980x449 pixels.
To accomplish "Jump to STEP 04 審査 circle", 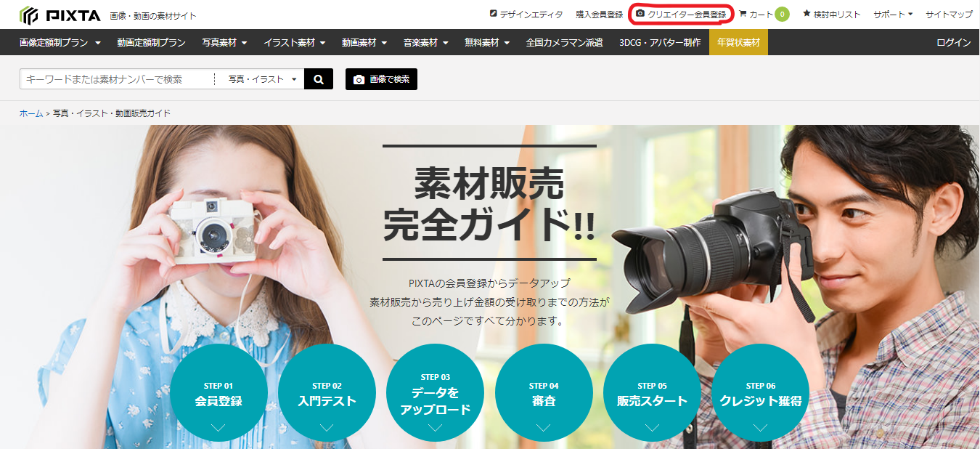I will coord(544,392).
